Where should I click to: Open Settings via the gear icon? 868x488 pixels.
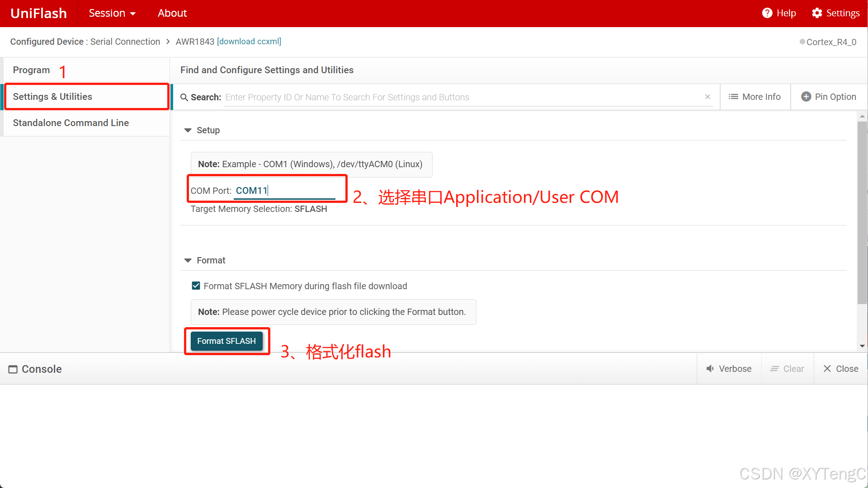816,13
